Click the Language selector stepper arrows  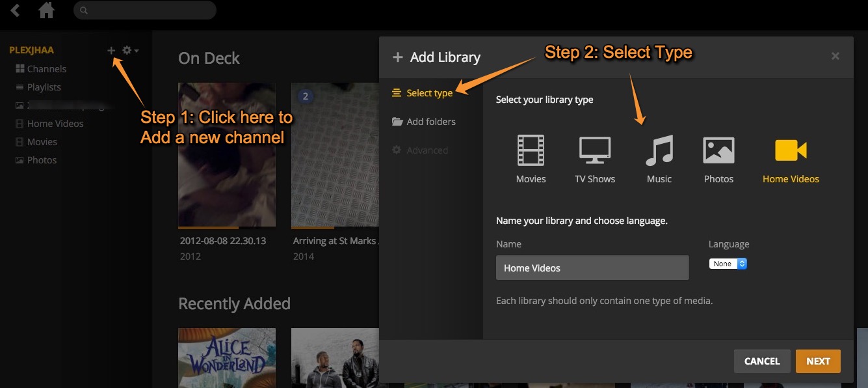pyautogui.click(x=741, y=263)
